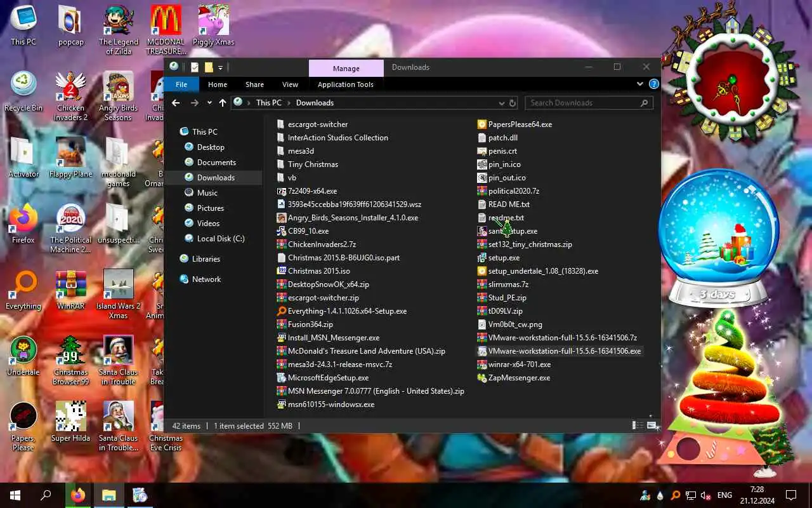This screenshot has width=812, height=508.
Task: Select the Flappy Plane desktop icon
Action: pos(71,157)
